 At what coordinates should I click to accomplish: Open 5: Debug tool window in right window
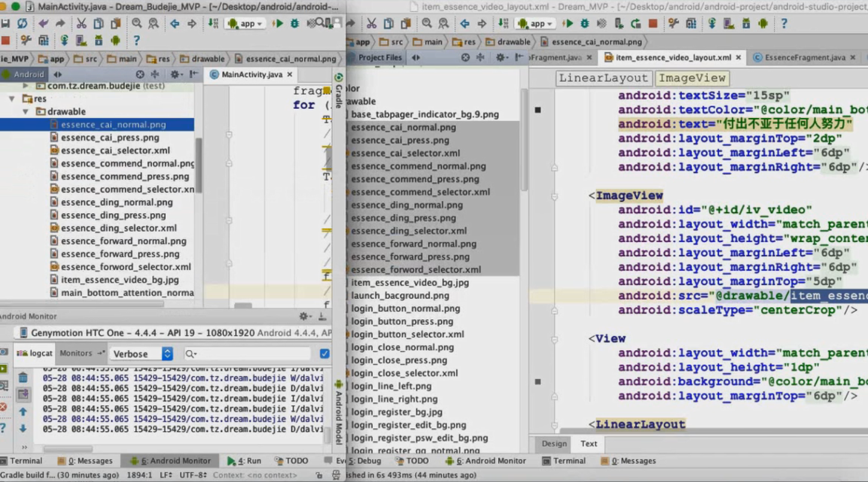[364, 460]
